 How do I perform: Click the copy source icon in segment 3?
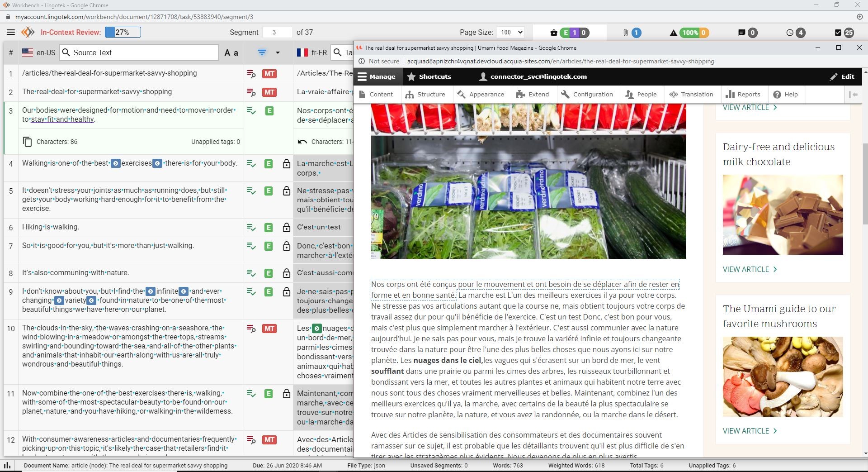27,142
